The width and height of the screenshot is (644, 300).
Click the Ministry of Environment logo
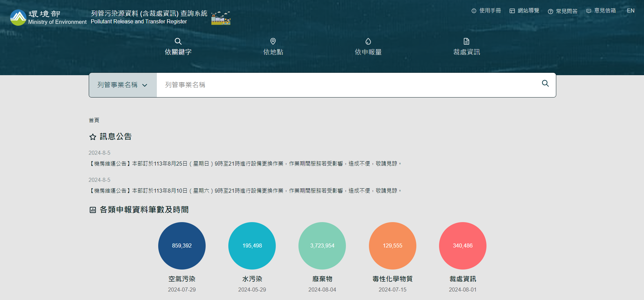pos(48,18)
